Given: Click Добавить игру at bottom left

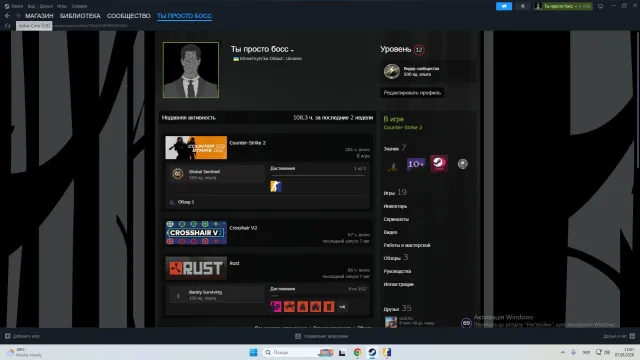Looking at the screenshot, I should [22, 336].
